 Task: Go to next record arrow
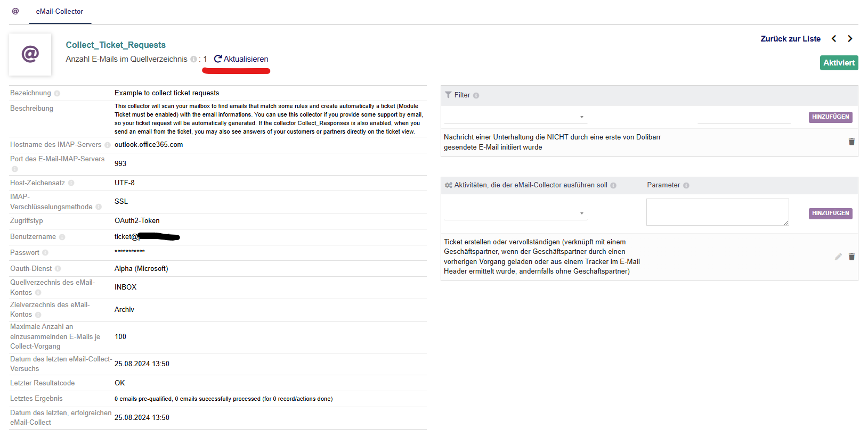[x=850, y=39]
